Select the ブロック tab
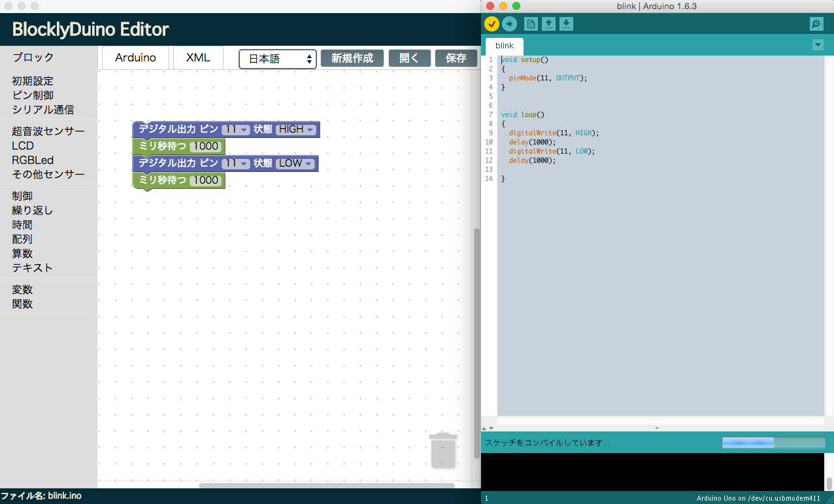Image resolution: width=834 pixels, height=504 pixels. (33, 58)
